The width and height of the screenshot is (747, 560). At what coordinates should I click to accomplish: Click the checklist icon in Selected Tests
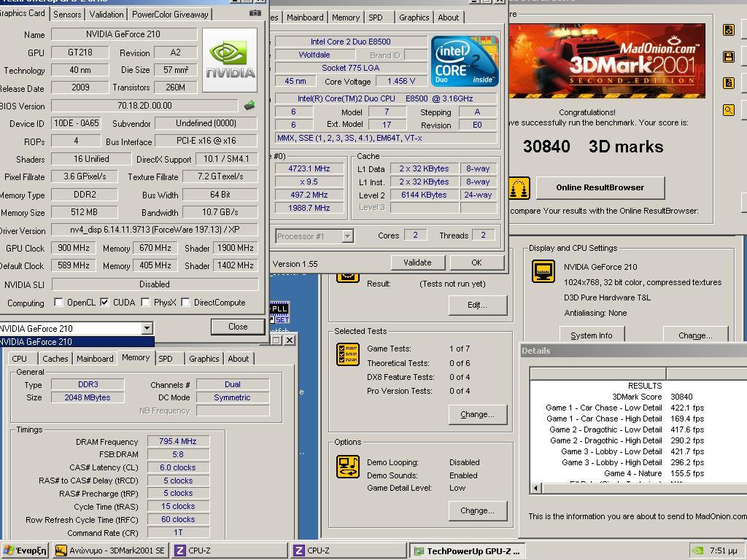[x=348, y=355]
